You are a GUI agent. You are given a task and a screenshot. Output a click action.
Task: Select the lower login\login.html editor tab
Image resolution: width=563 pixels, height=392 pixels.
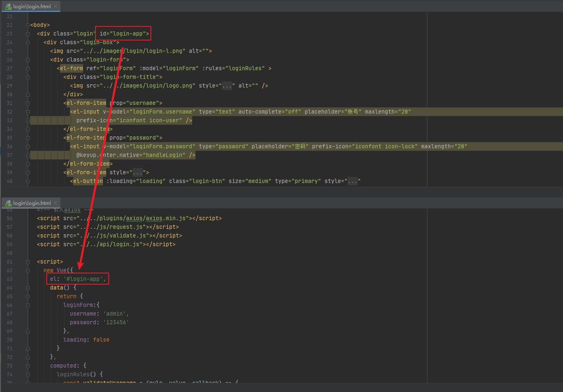[x=31, y=203]
